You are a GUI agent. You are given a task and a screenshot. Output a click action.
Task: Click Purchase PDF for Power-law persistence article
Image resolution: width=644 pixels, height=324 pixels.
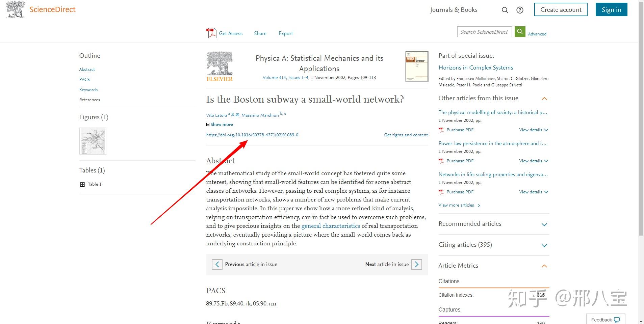tap(460, 161)
